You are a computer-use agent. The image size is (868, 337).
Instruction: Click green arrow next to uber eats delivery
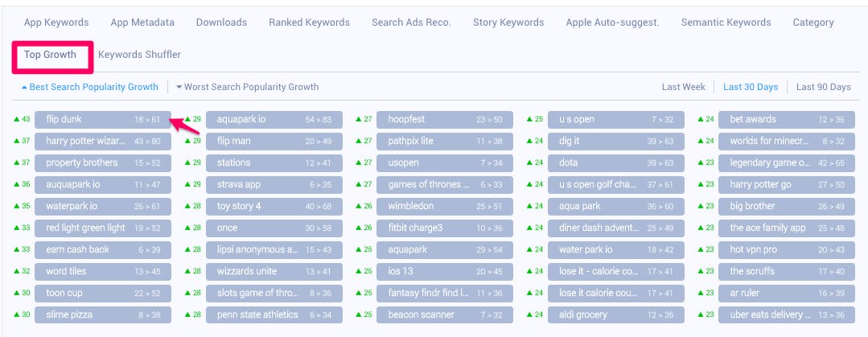[x=701, y=315]
